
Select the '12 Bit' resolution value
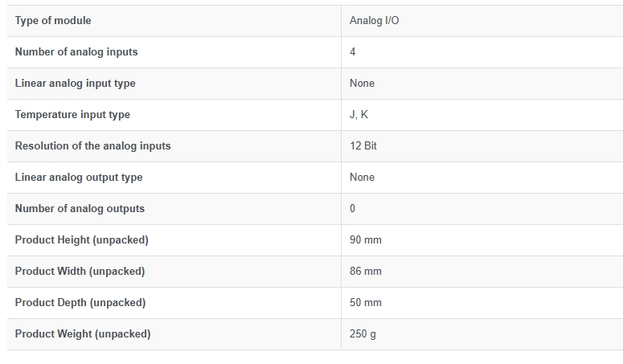pyautogui.click(x=363, y=146)
